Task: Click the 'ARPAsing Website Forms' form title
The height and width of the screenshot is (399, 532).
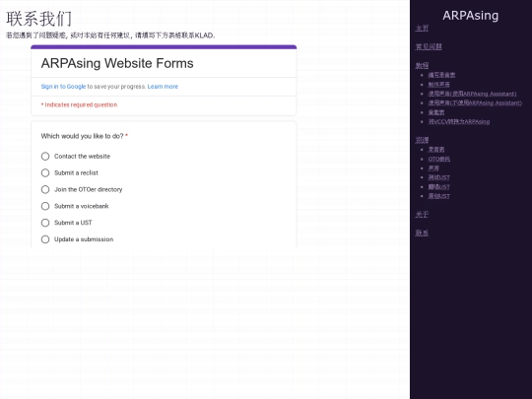Action: [x=117, y=63]
